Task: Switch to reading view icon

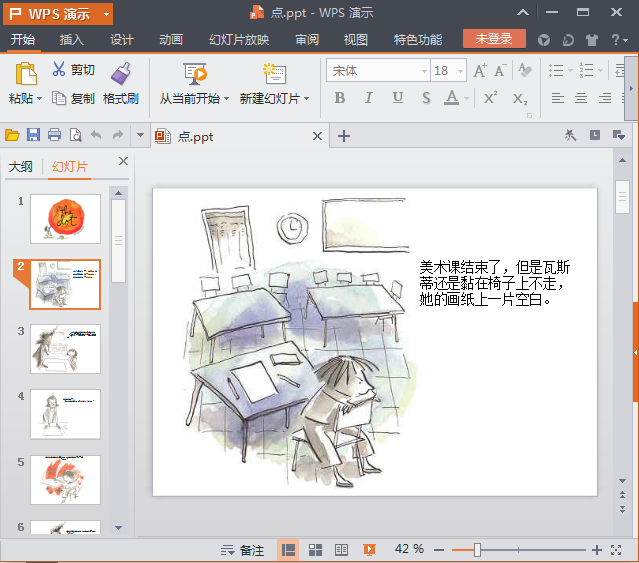Action: coord(342,550)
